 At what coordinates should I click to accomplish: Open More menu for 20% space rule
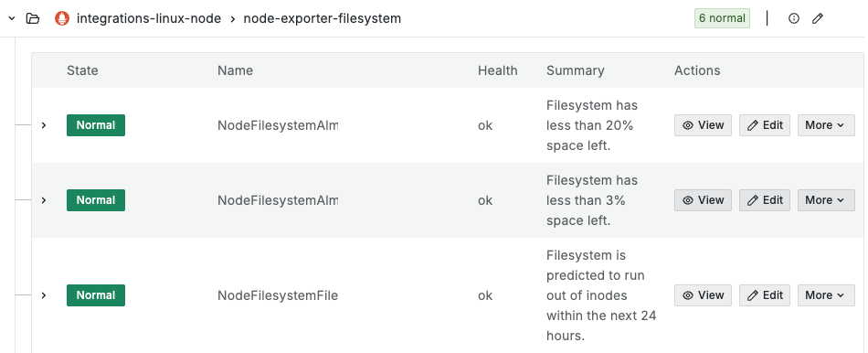click(826, 125)
